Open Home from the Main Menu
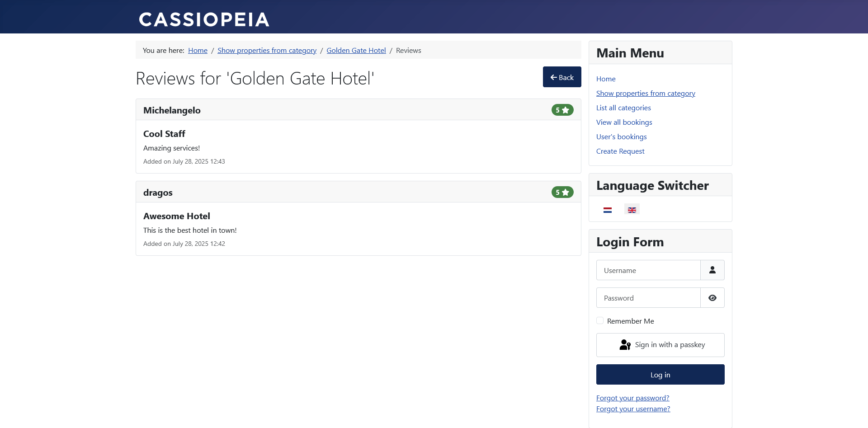Viewport: 868px width, 428px height. (x=606, y=79)
